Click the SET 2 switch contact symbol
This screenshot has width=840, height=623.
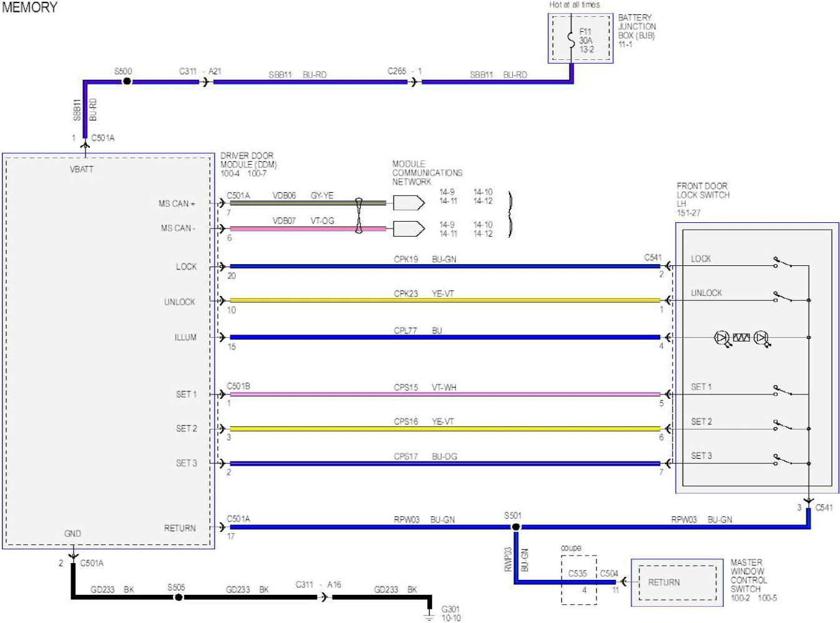[783, 426]
